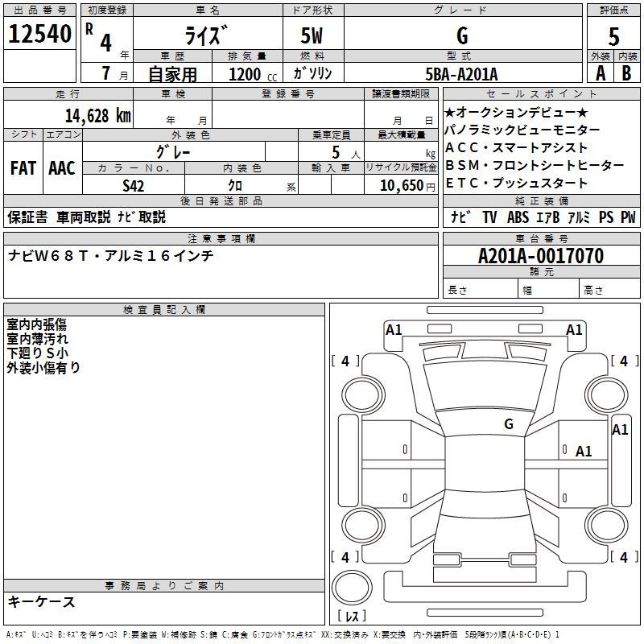Click the color number S42

[134, 184]
